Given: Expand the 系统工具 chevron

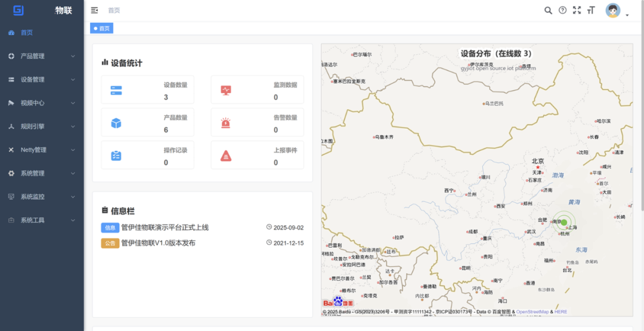Looking at the screenshot, I should (x=73, y=220).
